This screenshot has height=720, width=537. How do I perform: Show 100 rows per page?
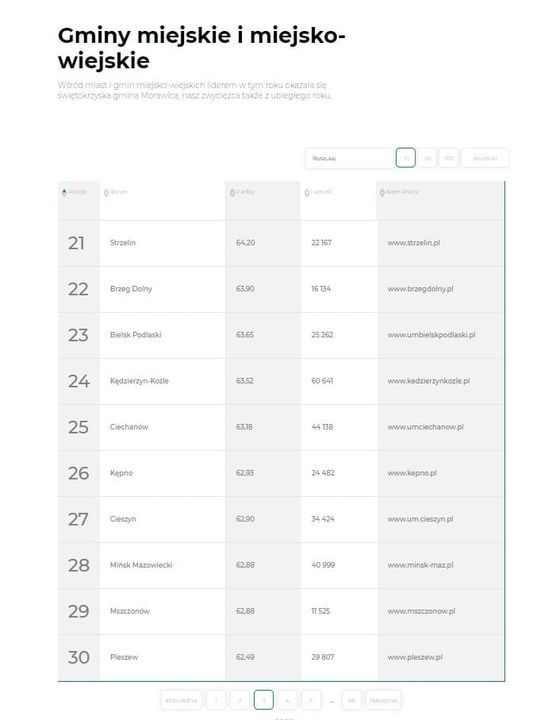pos(449,158)
